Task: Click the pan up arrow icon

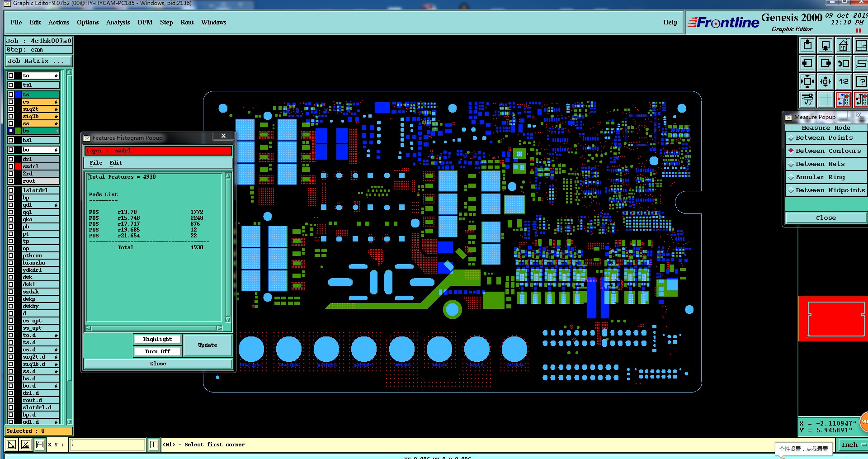Action: tap(807, 46)
